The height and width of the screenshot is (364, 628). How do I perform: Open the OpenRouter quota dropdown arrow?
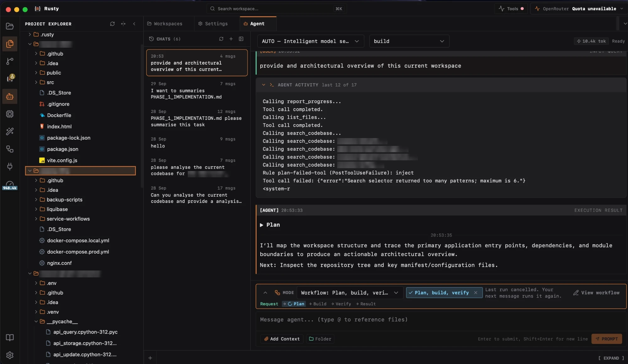[x=622, y=9]
